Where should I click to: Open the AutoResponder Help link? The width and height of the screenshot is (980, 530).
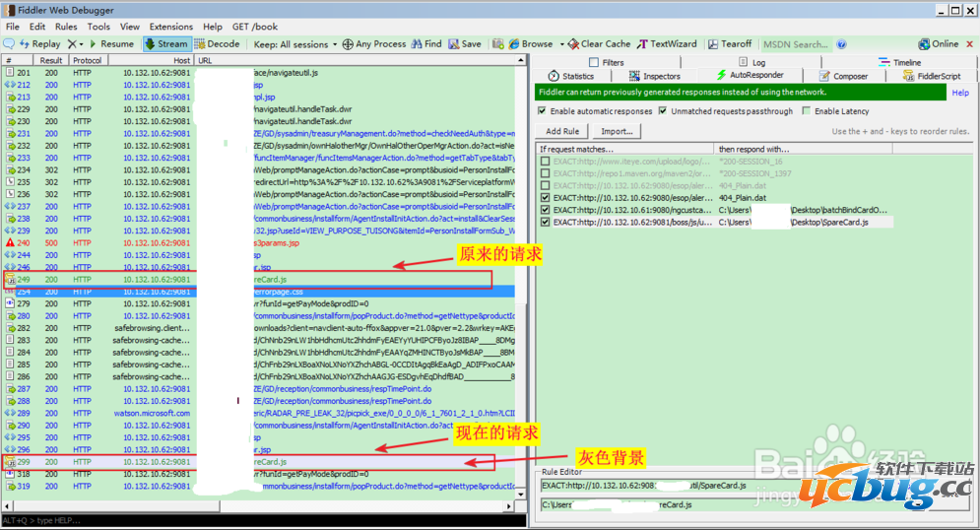coord(960,93)
